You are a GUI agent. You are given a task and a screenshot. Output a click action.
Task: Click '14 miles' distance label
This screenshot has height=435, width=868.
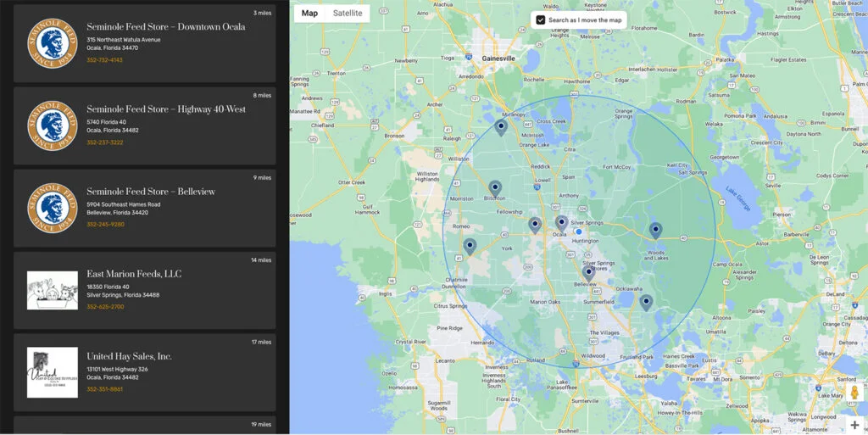(x=261, y=260)
